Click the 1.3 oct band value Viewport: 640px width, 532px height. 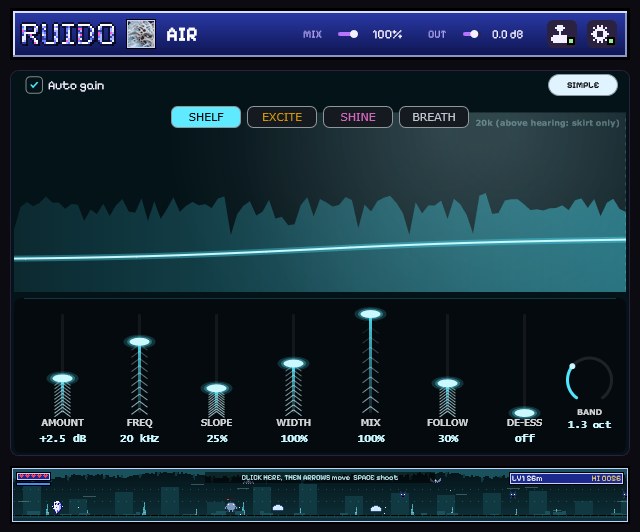click(589, 425)
